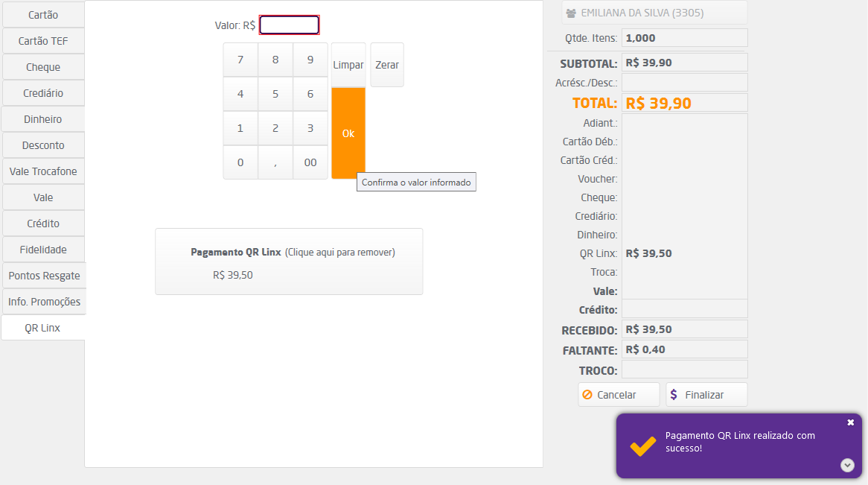Click the yellow checkmark success icon
The image size is (868, 485).
[642, 446]
